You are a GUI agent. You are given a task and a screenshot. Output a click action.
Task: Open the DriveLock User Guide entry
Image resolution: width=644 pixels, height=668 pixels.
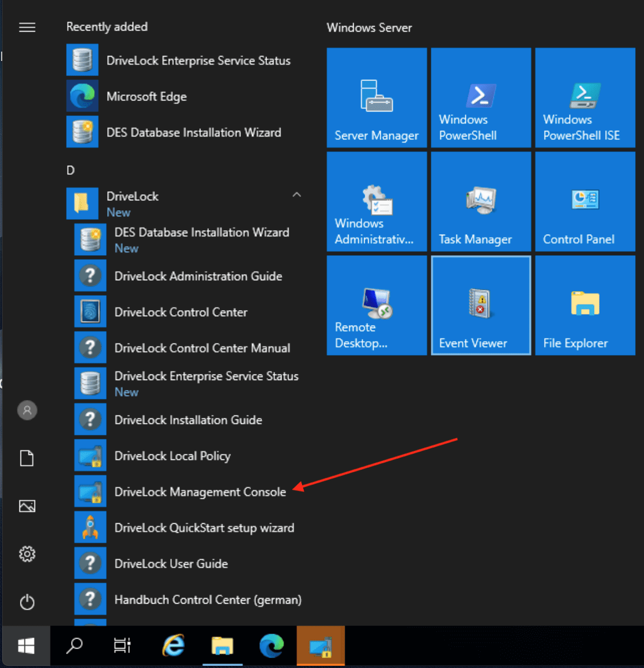pyautogui.click(x=171, y=564)
